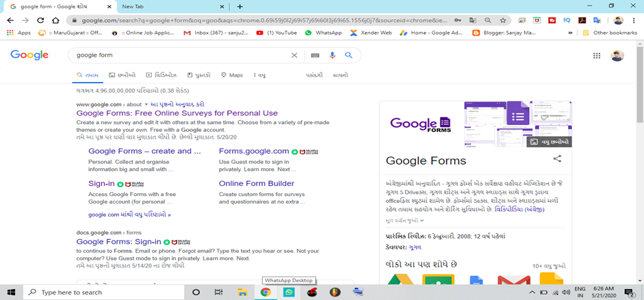Image resolution: width=644 pixels, height=300 pixels.
Task: Click the developer ગૂગલ link
Action: (x=415, y=247)
